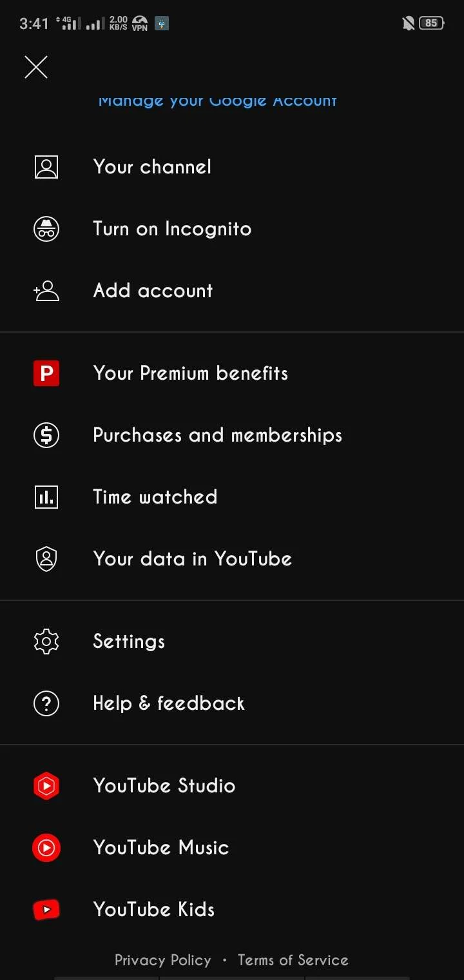This screenshot has height=980, width=464.
Task: Select Purchases and memberships menu entry
Action: tap(232, 435)
